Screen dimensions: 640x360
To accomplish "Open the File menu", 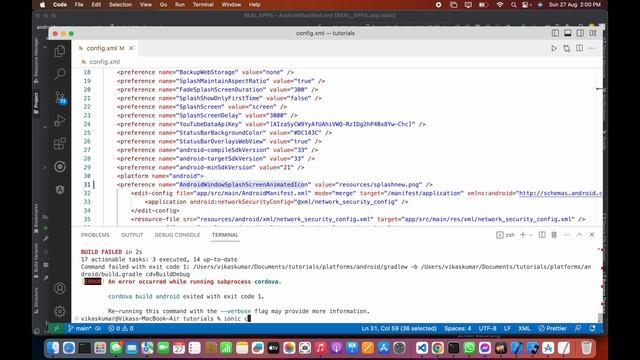I will click(79, 4).
